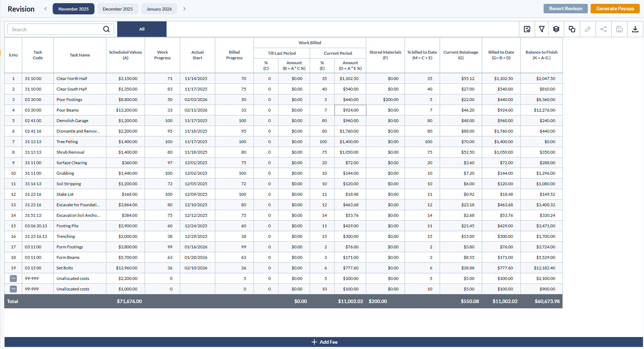644x349 pixels.
Task: Click the filter funnel icon
Action: tap(542, 29)
